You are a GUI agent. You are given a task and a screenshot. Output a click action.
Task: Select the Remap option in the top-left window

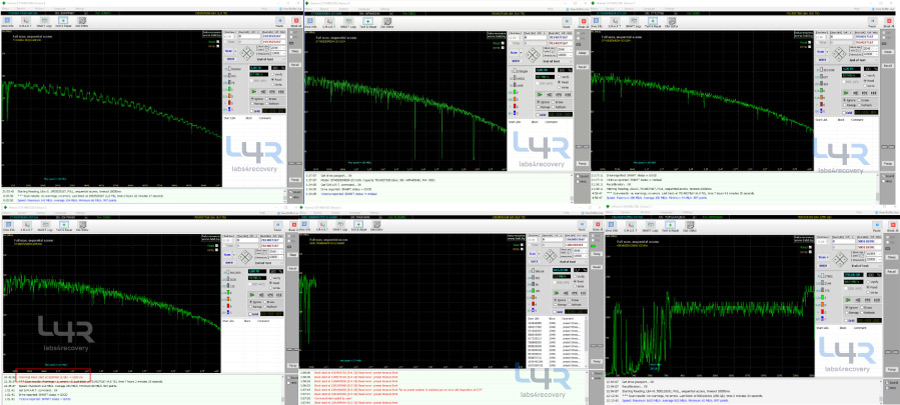[x=258, y=104]
